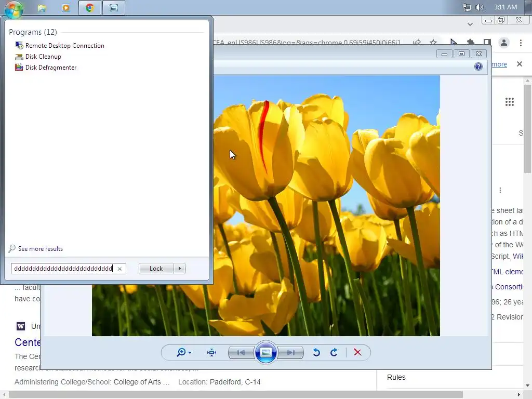Open Photo Viewer help question icon

[x=478, y=66]
